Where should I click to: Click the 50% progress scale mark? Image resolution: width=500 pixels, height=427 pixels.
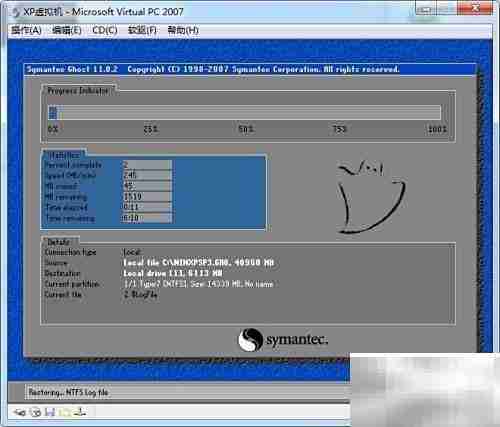[x=246, y=129]
